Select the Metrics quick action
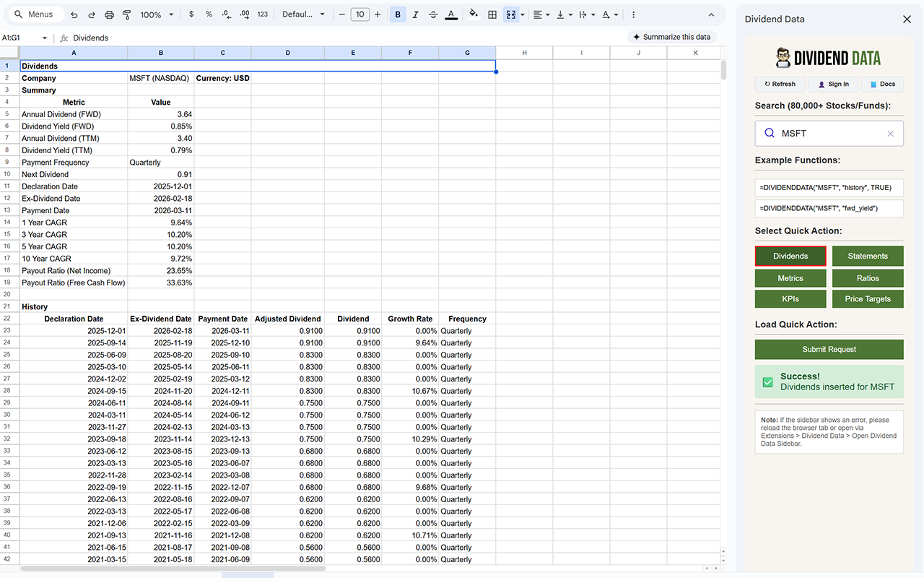The height and width of the screenshot is (578, 924). (x=790, y=278)
